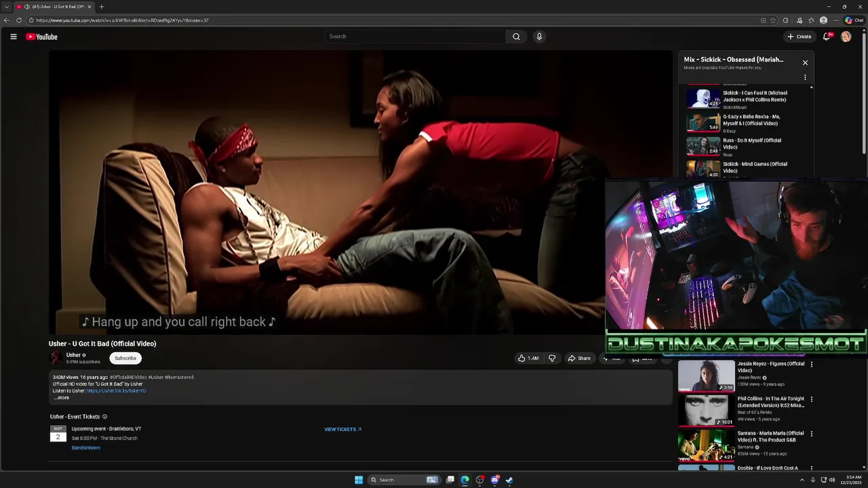868x488 pixels.
Task: Share the U Got It Bad video
Action: tap(579, 358)
